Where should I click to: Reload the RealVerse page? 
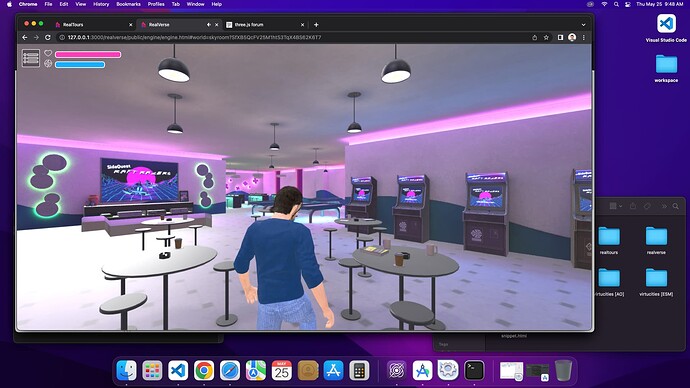(x=48, y=37)
